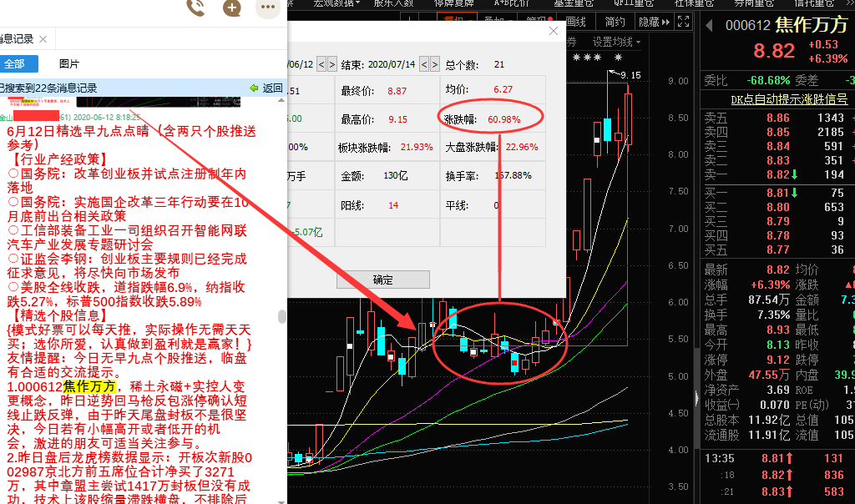Click the 均价 value 6.27

(503, 89)
